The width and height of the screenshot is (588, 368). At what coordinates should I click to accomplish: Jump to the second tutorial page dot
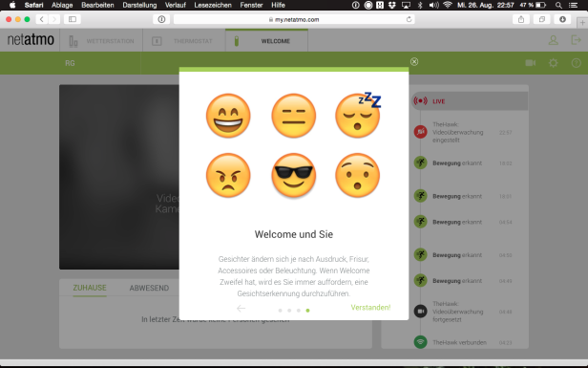[289, 311]
